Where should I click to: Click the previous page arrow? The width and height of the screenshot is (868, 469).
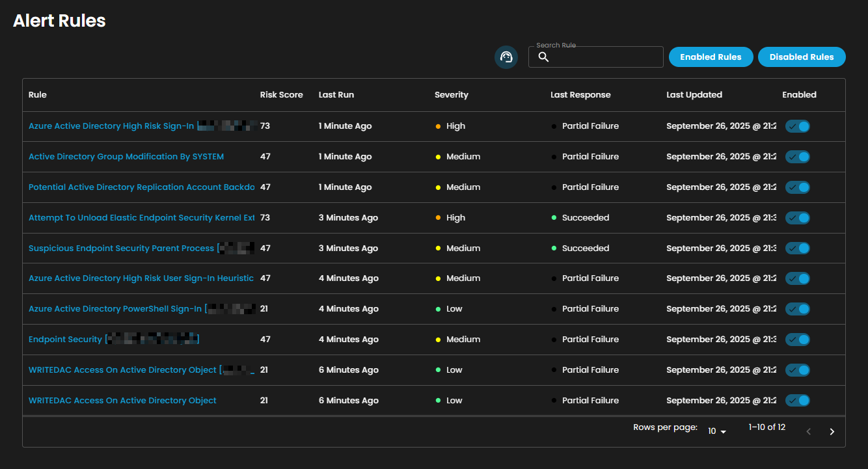click(x=808, y=431)
